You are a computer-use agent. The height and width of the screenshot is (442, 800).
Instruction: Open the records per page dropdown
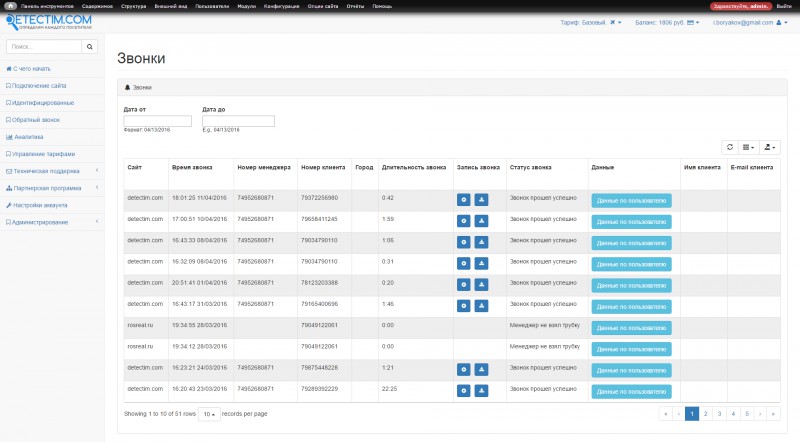[x=208, y=413]
